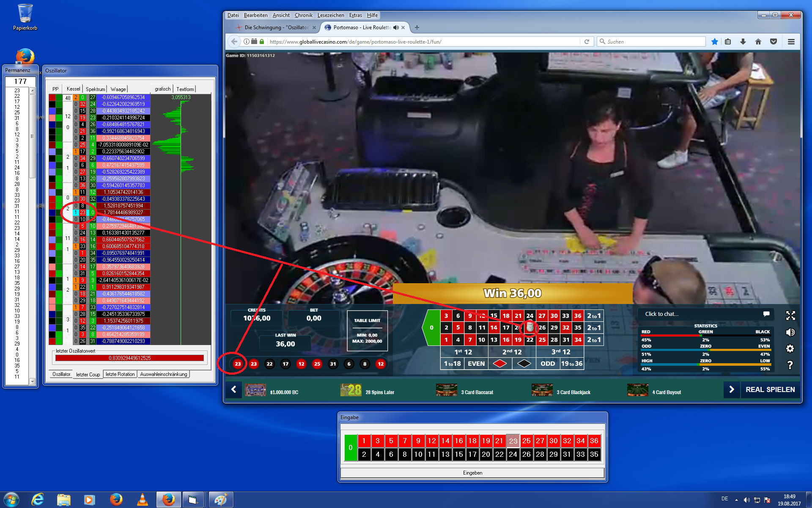
Task: Open Papierkorb desktop icon
Action: coord(25,17)
